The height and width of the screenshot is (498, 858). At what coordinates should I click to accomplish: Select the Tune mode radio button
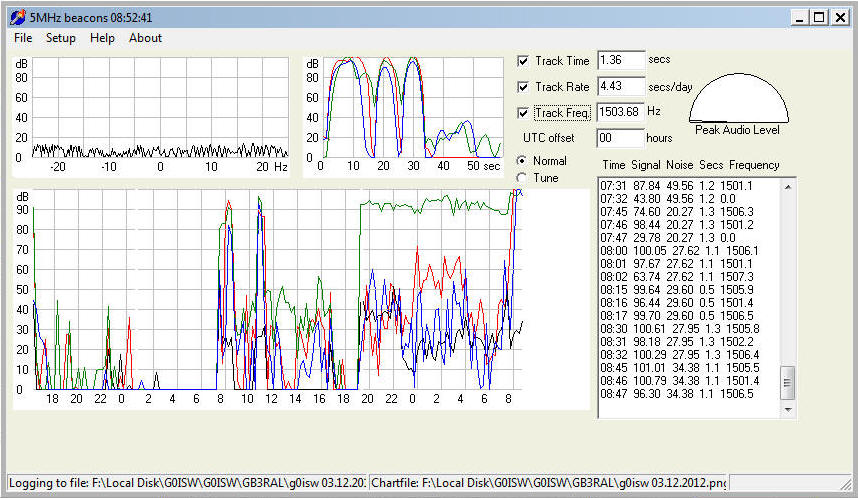(521, 178)
